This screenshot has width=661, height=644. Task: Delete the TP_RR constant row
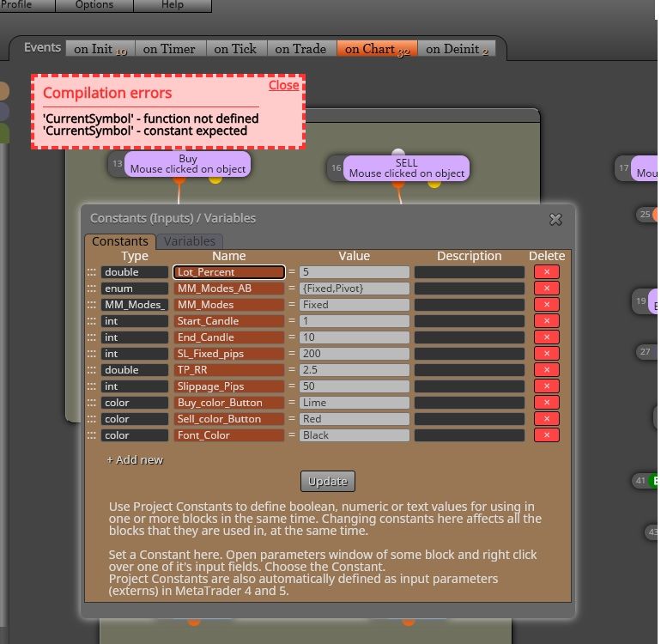coord(546,370)
